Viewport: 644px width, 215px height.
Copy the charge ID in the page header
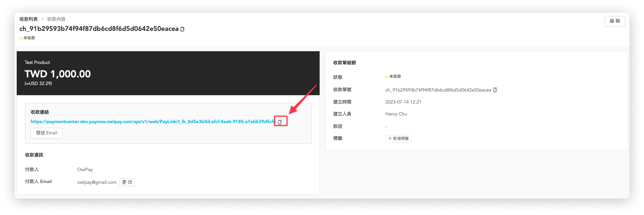(182, 29)
